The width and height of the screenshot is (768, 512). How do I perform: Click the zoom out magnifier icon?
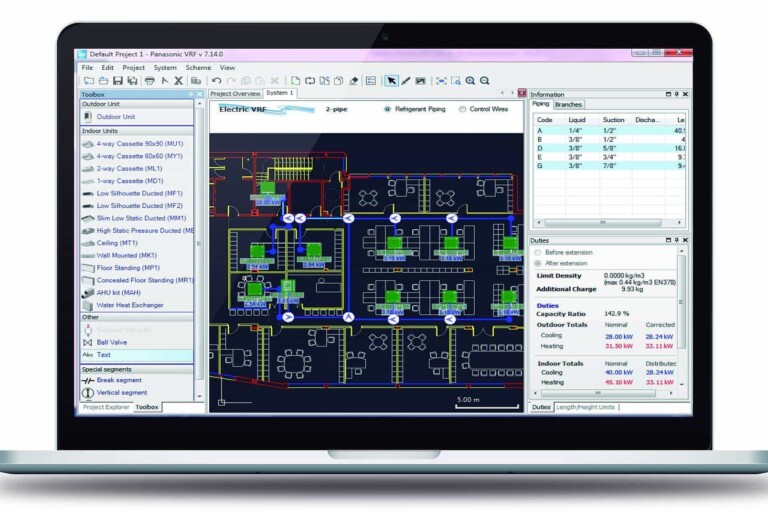coord(485,81)
